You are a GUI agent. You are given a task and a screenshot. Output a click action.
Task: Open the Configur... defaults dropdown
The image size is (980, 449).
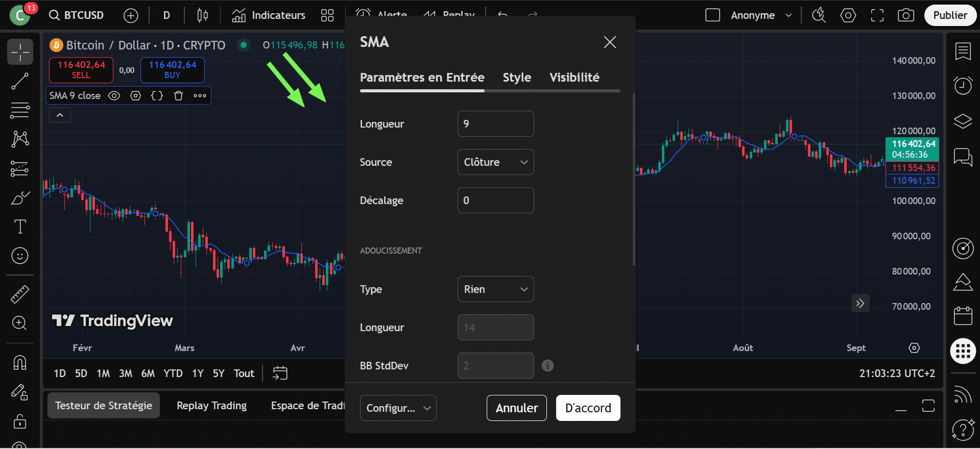coord(398,408)
